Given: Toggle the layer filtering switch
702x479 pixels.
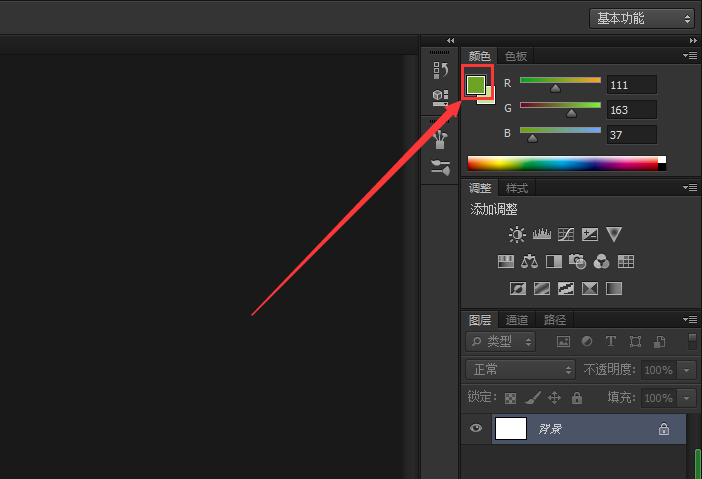Looking at the screenshot, I should click(693, 341).
